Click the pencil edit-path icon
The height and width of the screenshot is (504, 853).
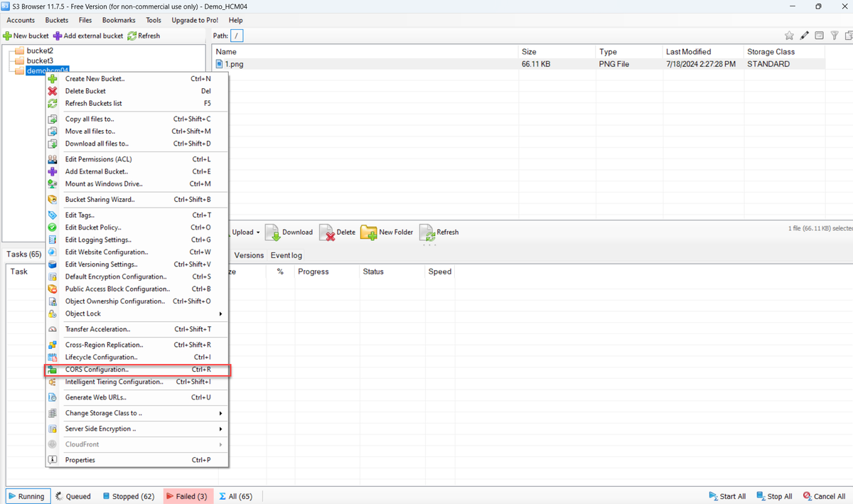(x=805, y=36)
